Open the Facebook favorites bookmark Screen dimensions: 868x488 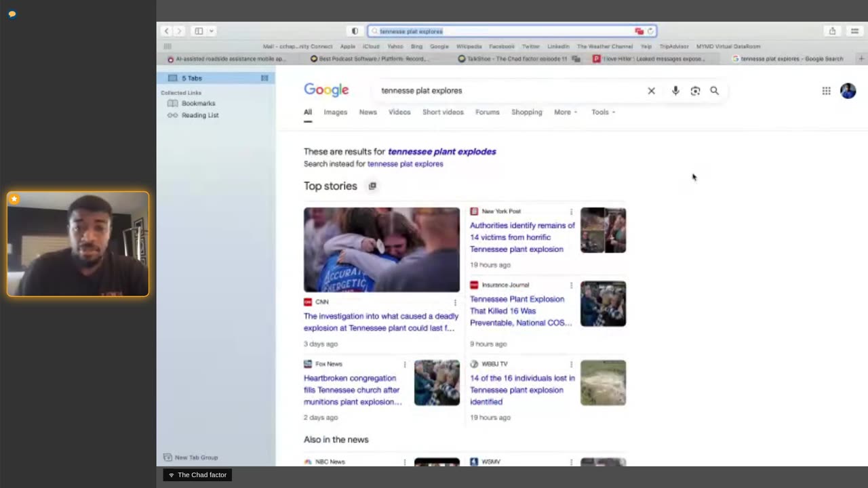[502, 47]
